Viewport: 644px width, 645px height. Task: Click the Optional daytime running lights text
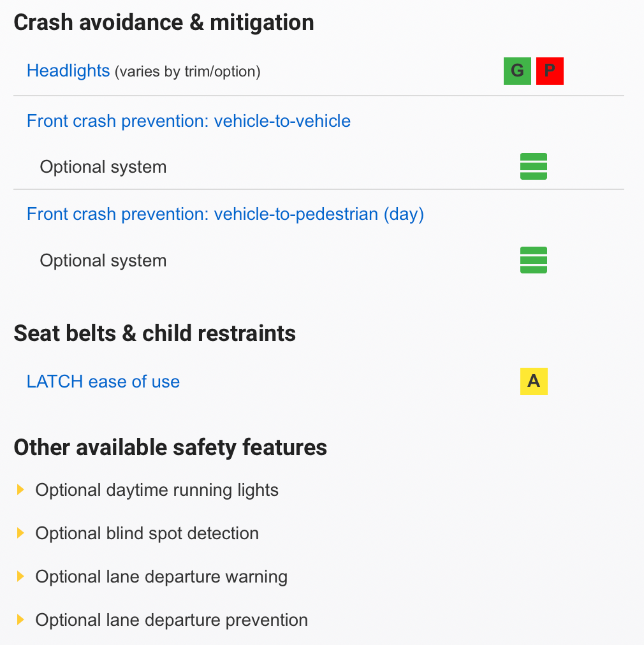pyautogui.click(x=157, y=490)
